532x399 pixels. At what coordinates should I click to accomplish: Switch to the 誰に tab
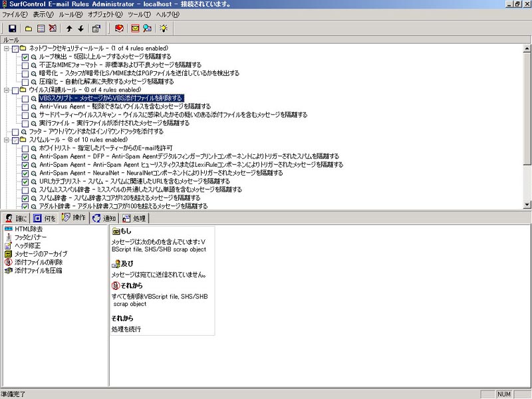pyautogui.click(x=16, y=218)
